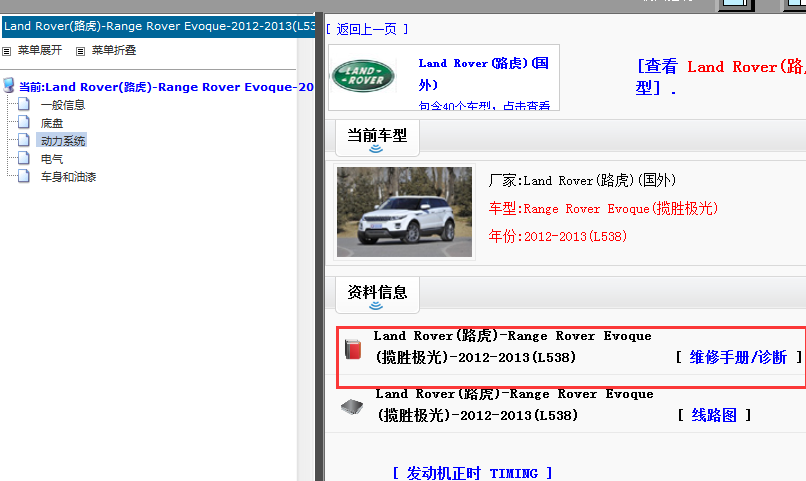The image size is (806, 481).
Task: Click the 查看 Land Rover(路虎) 车型 link
Action: (720, 77)
